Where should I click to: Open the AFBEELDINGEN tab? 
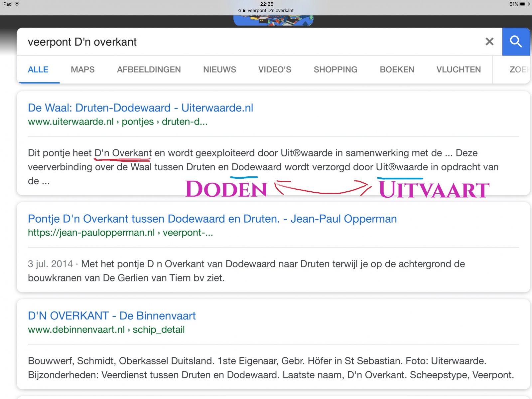click(x=149, y=70)
